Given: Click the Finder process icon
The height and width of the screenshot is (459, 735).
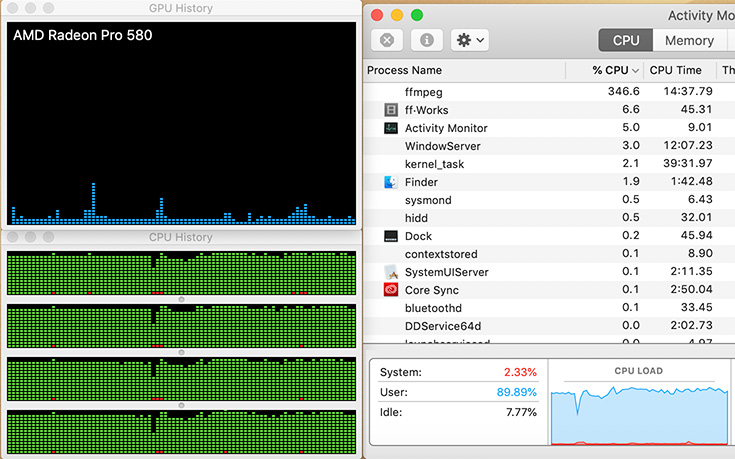Looking at the screenshot, I should click(x=391, y=182).
